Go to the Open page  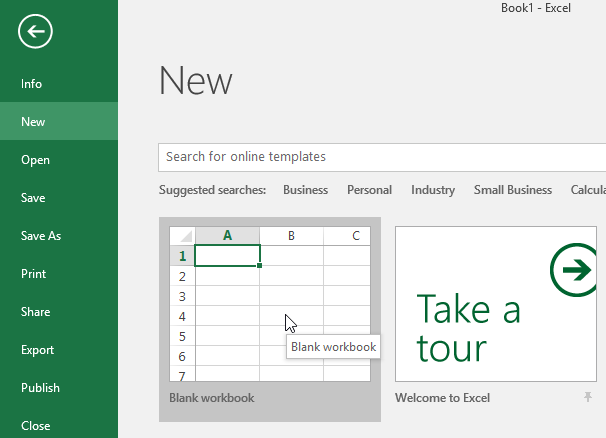tap(35, 160)
